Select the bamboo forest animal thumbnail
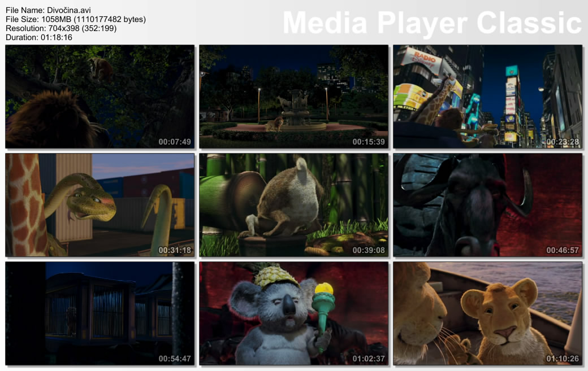 coord(293,205)
